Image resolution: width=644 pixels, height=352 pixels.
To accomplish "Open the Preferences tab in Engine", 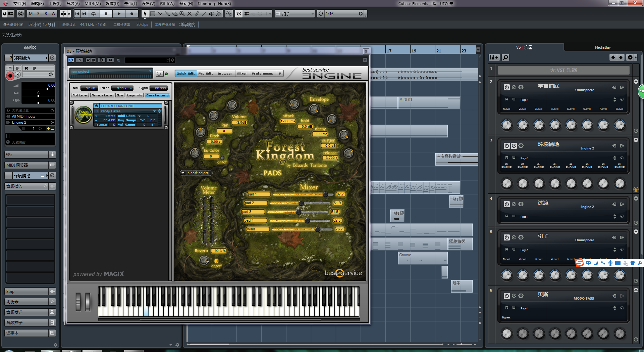I will pos(262,73).
